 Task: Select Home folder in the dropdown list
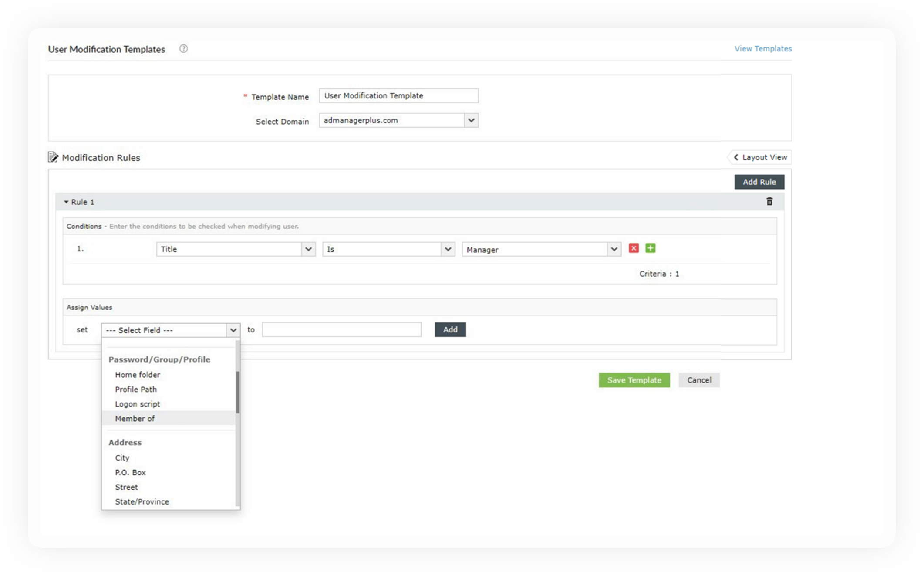tap(138, 375)
